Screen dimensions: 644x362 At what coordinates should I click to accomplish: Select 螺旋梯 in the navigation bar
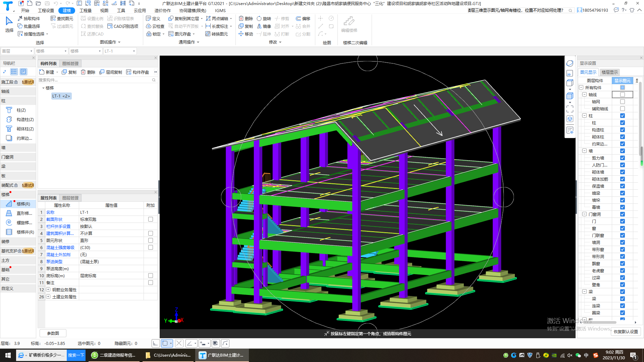point(19,223)
